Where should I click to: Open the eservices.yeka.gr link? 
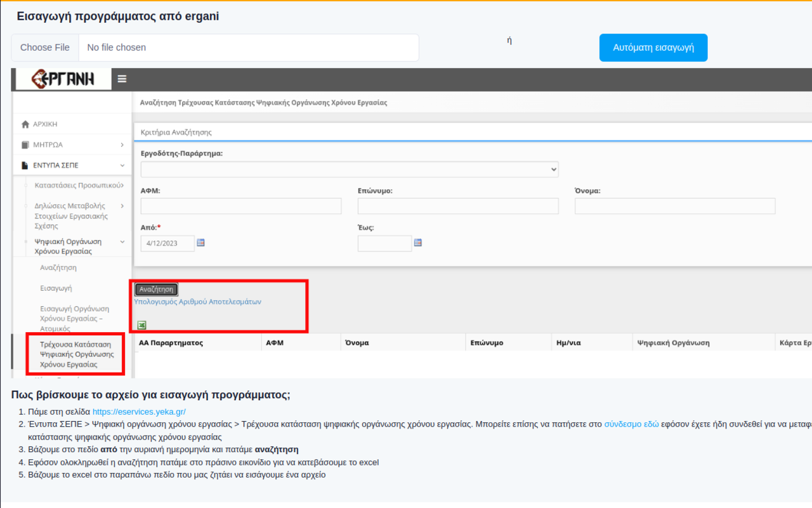coord(139,411)
